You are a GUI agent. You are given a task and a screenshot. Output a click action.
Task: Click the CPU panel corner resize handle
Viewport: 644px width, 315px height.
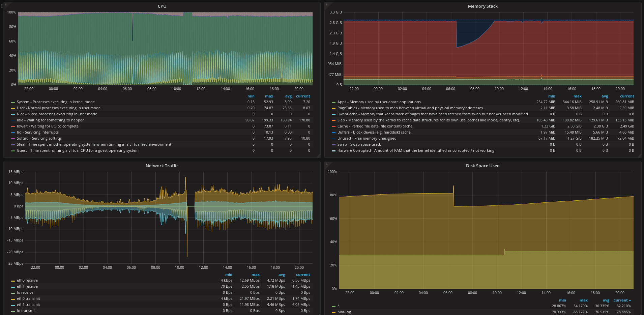(319, 156)
